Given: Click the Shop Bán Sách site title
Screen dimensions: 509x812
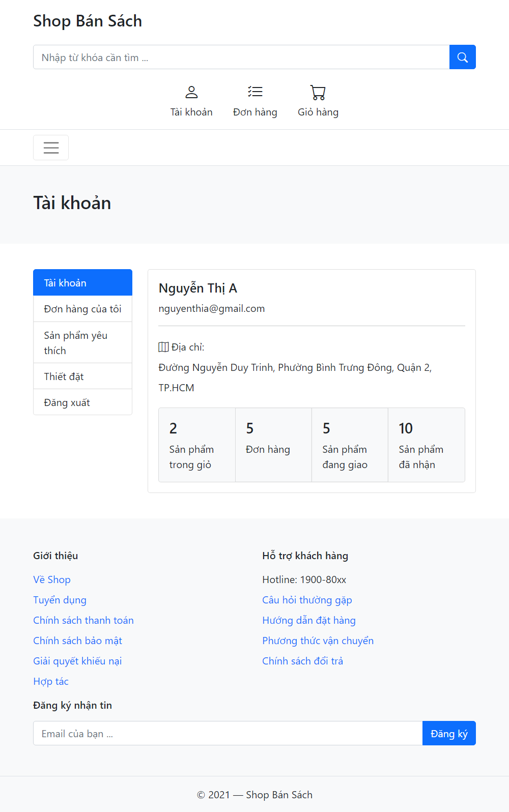Looking at the screenshot, I should coord(88,21).
